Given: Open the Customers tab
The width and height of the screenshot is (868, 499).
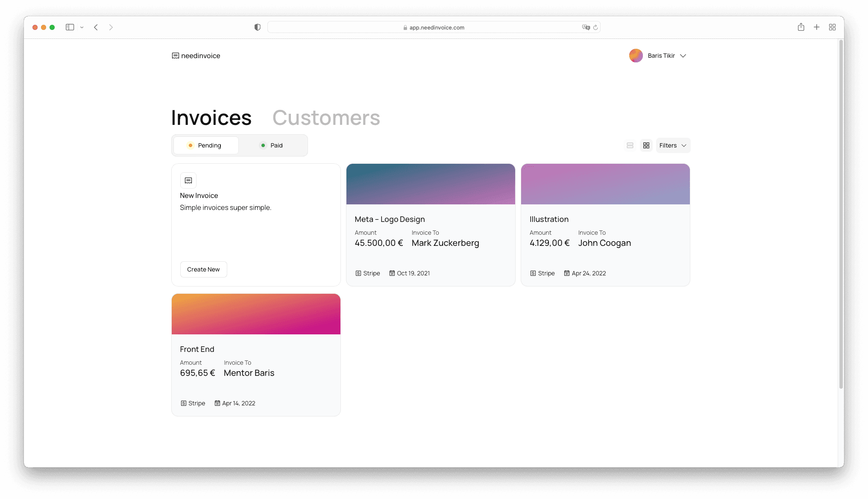Looking at the screenshot, I should click(x=326, y=118).
